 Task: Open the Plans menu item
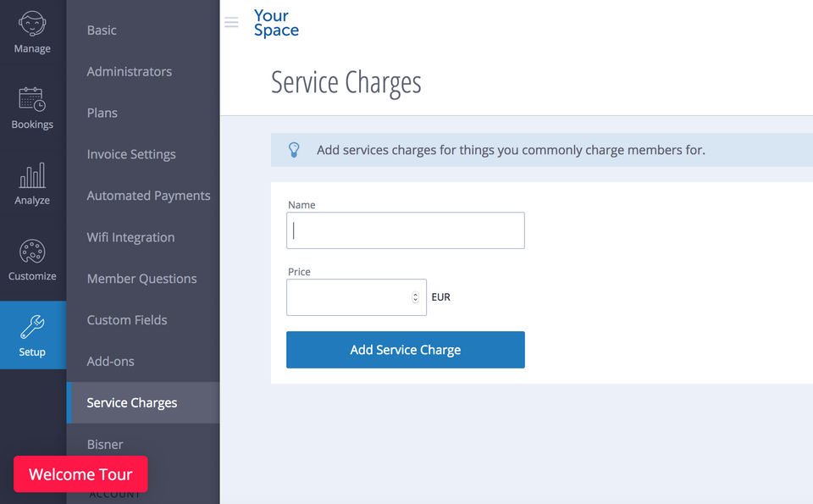(102, 114)
